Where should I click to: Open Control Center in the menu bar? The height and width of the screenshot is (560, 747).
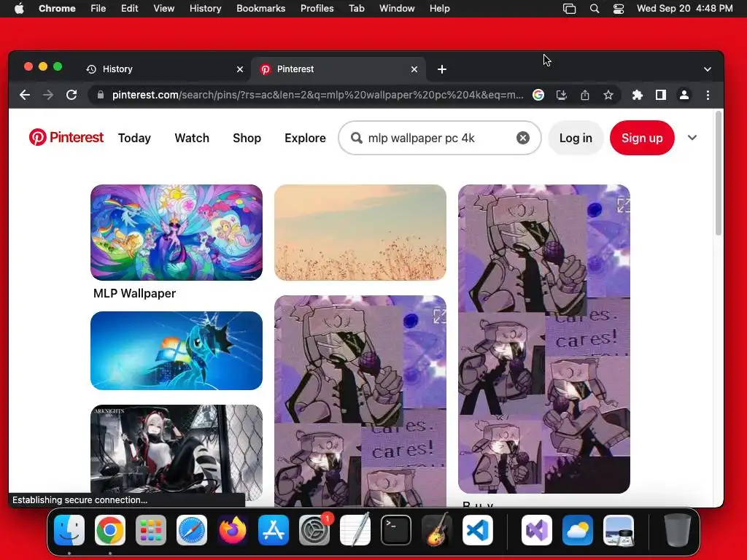(x=619, y=9)
